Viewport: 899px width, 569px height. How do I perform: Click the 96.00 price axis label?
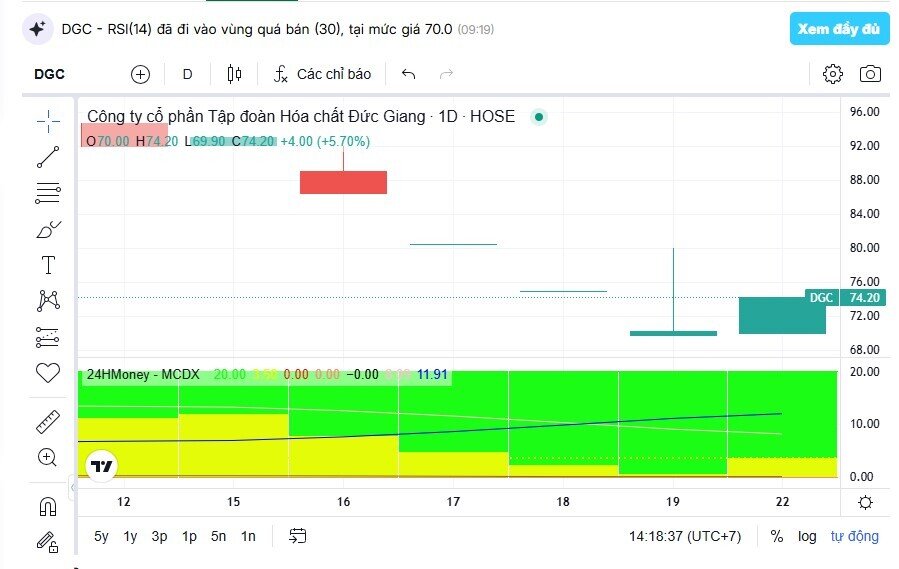click(865, 112)
